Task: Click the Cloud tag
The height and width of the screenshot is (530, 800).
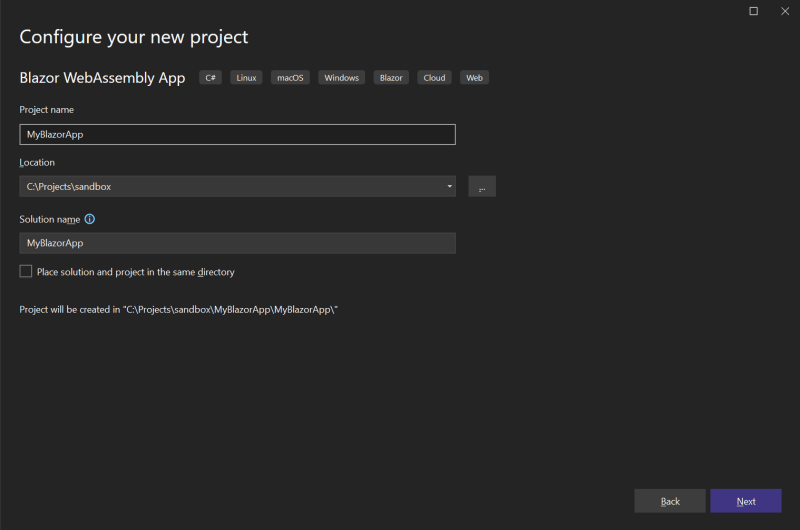Action: coord(434,78)
